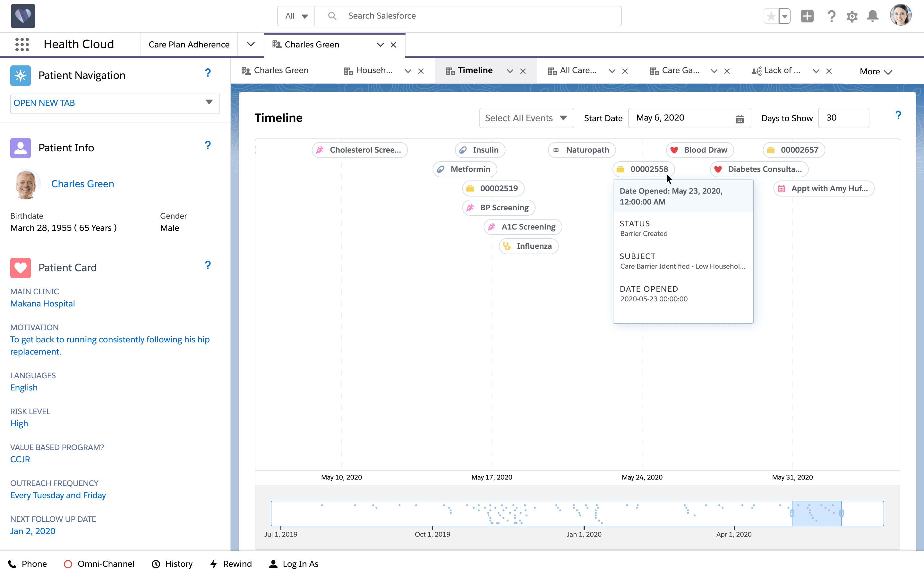The image size is (924, 577).
Task: Open the Salesforce App Launcher grid
Action: point(22,44)
